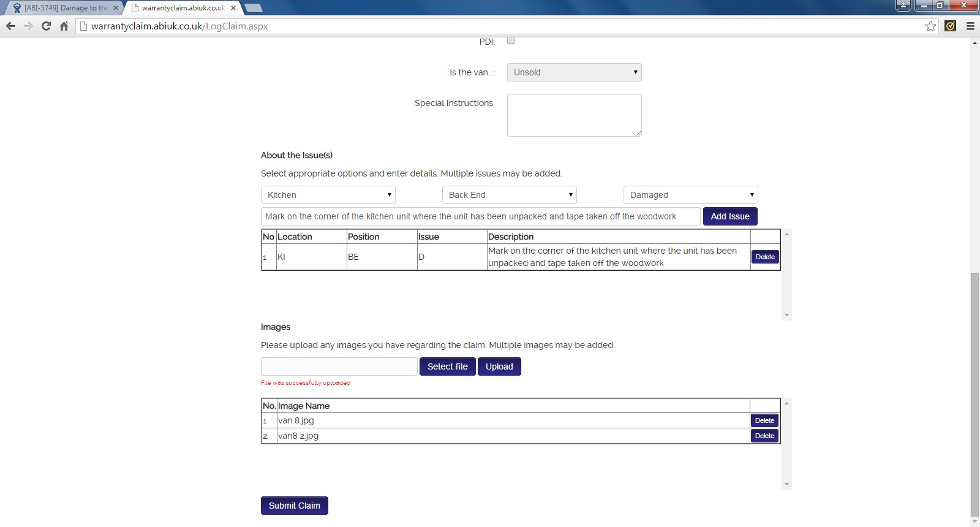Go forward in browser history

(x=28, y=26)
